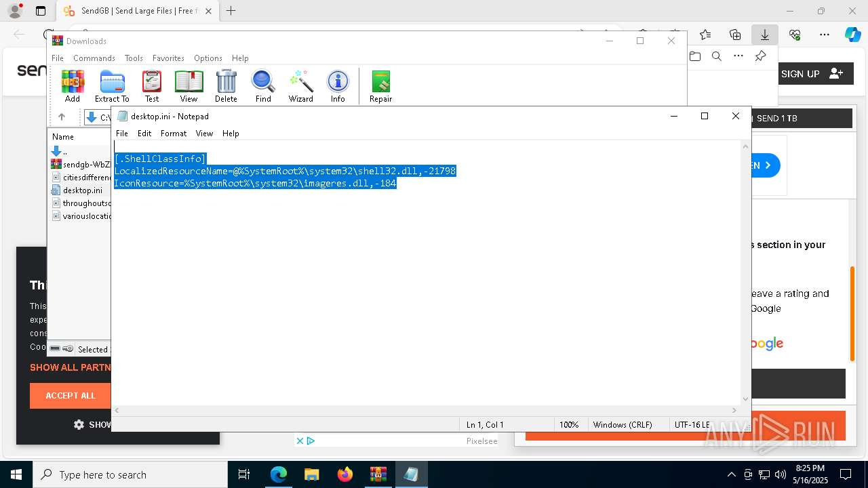Viewport: 868px width, 488px height.
Task: Open Edge tab actions menu icon
Action: pyautogui.click(x=41, y=11)
